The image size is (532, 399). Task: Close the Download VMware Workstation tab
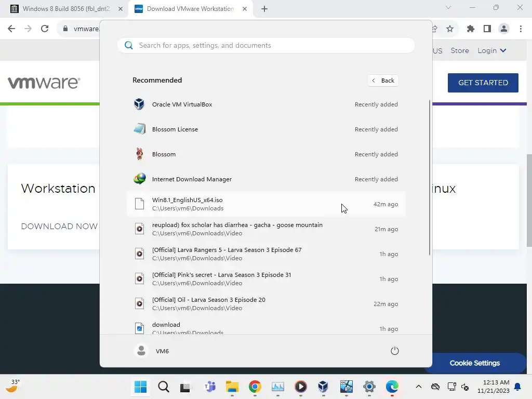(245, 9)
